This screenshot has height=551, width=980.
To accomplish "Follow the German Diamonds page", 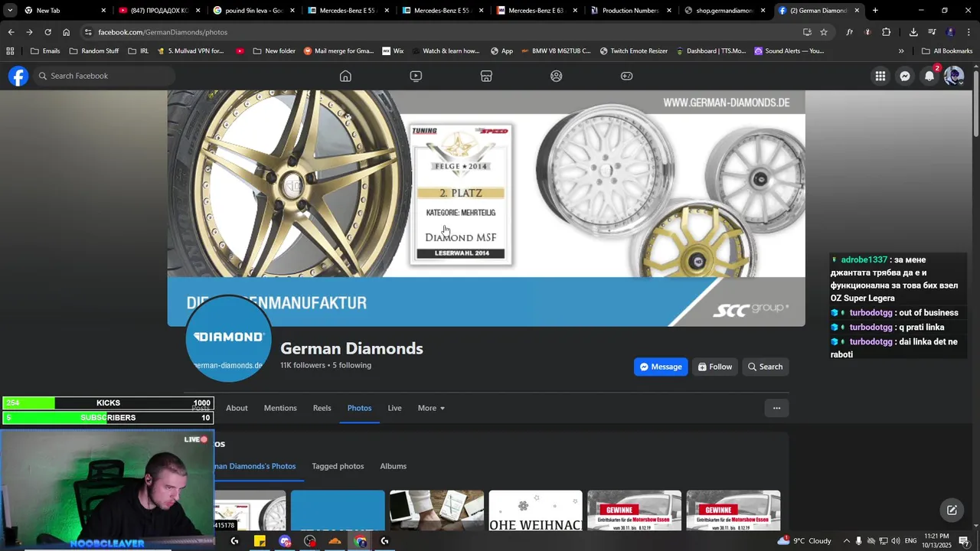I will [x=715, y=367].
